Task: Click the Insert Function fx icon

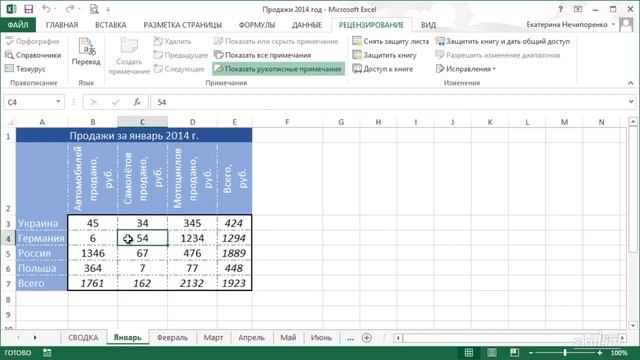Action: pos(137,102)
